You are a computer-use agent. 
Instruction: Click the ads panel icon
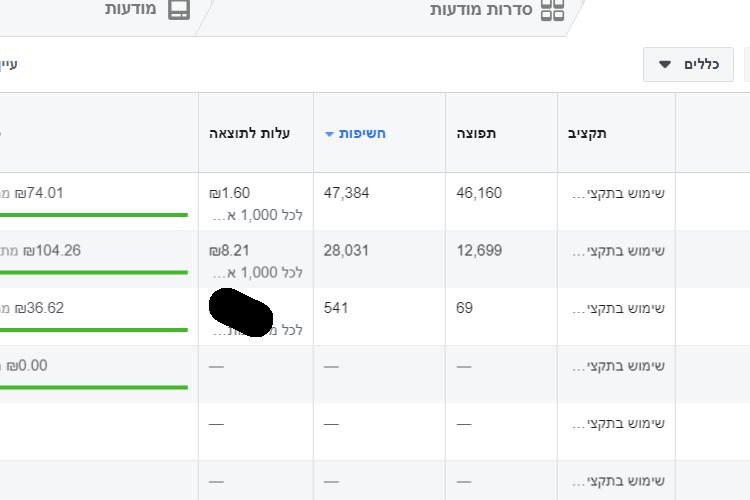click(179, 10)
